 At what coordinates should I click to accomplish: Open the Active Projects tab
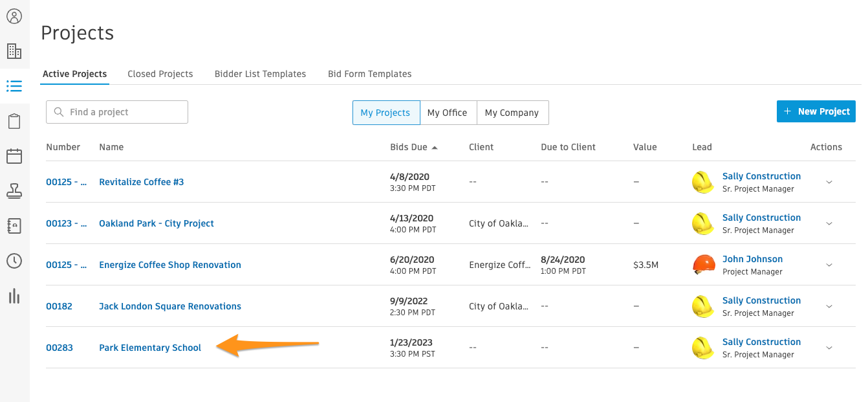pos(75,74)
